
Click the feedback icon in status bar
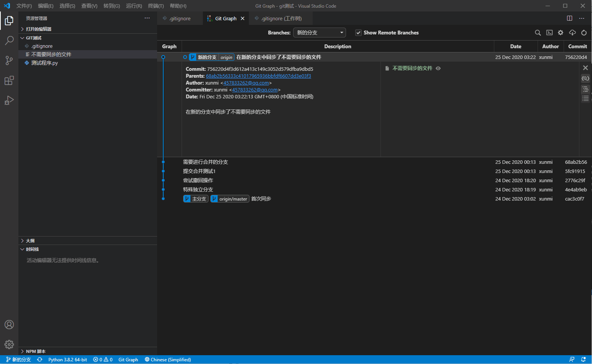point(572,359)
